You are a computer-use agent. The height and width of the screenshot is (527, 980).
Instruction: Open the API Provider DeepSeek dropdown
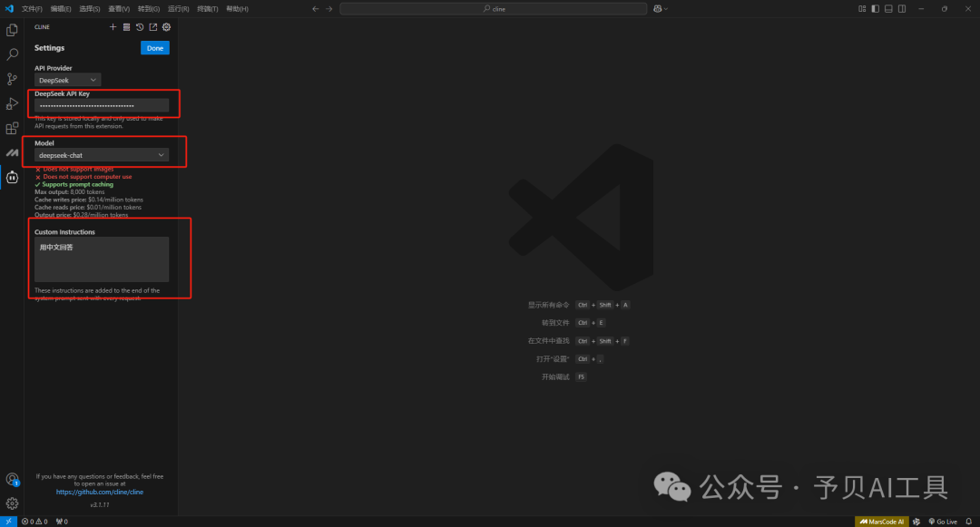pos(67,80)
